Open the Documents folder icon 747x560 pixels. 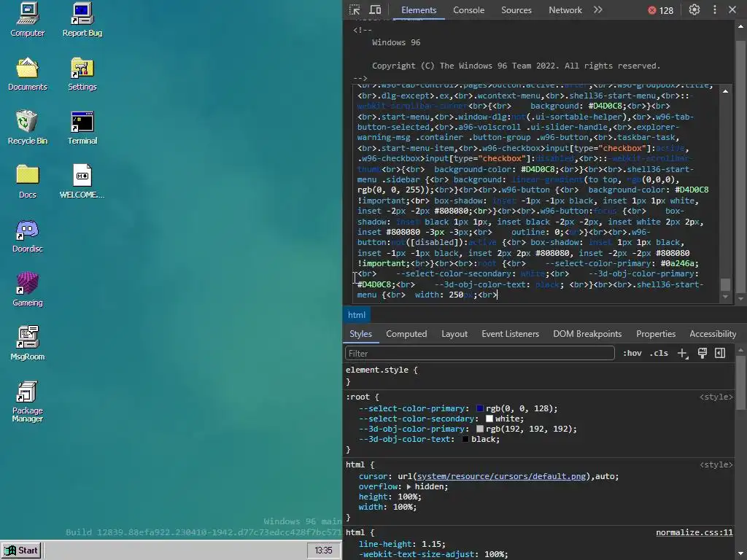(27, 74)
